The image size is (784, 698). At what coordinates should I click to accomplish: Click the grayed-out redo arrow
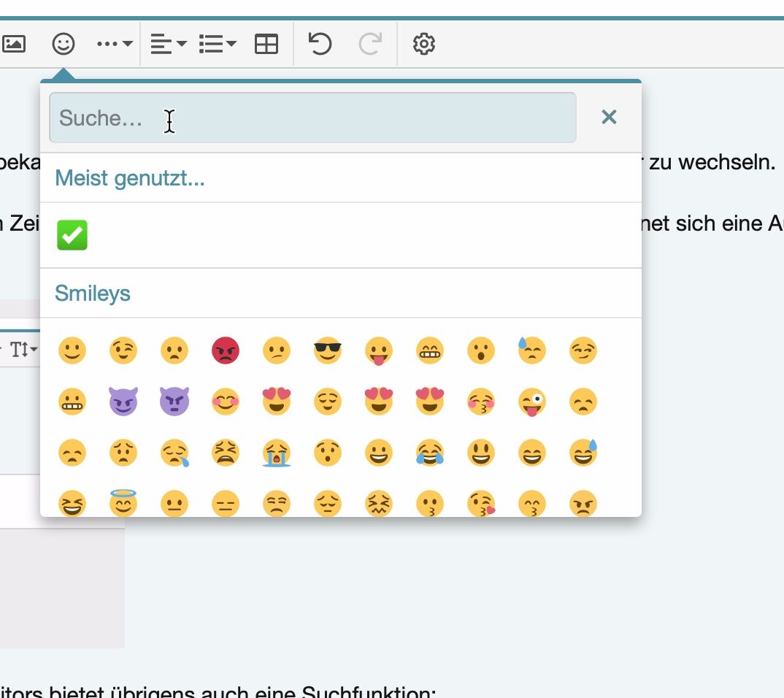[x=371, y=44]
